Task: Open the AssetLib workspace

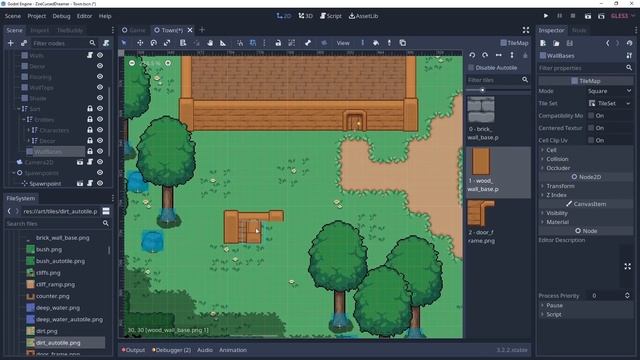Action: point(363,16)
